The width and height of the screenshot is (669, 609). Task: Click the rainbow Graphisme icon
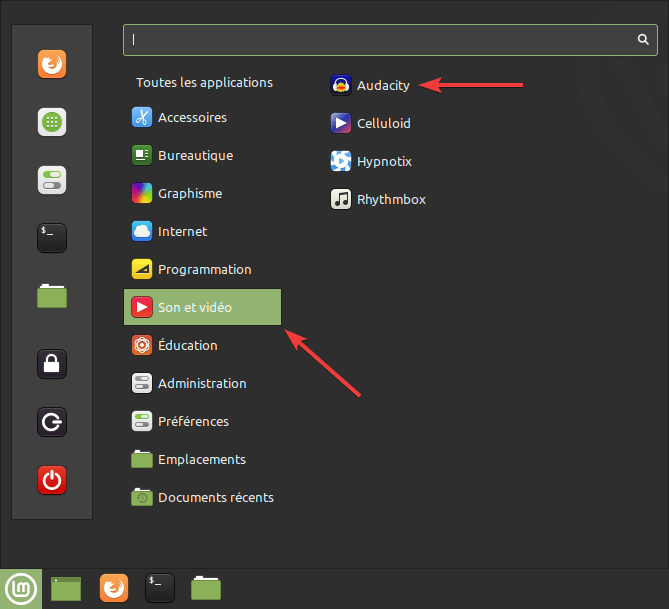click(142, 193)
